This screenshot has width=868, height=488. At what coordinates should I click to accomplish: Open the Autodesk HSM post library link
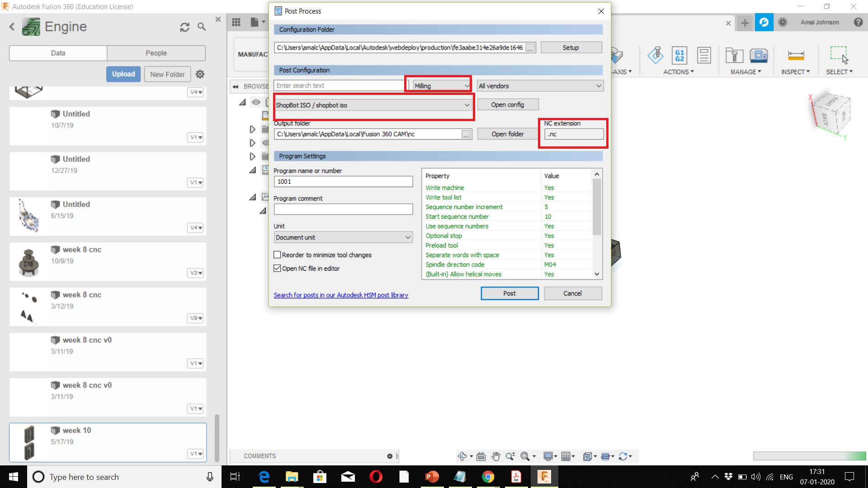click(x=341, y=295)
